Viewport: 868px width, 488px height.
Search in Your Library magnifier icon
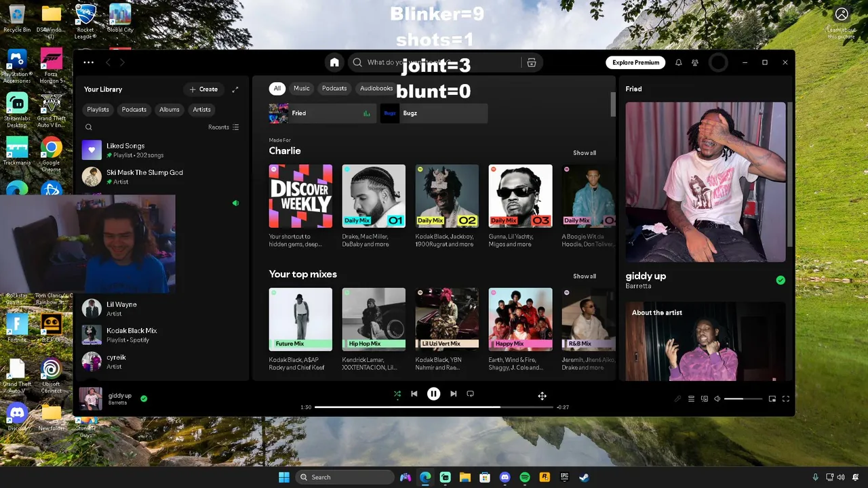coord(89,127)
